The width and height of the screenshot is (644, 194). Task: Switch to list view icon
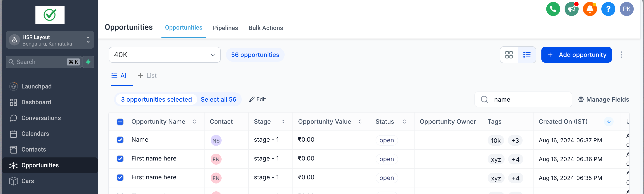527,55
